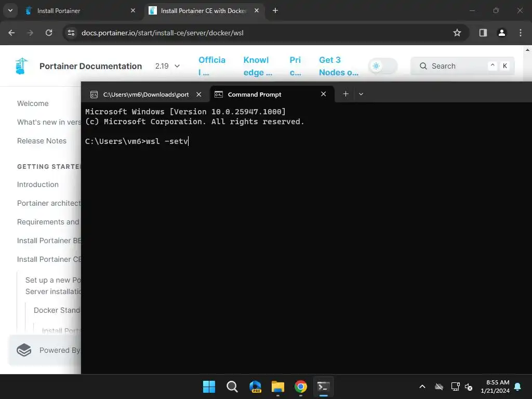Image resolution: width=532 pixels, height=399 pixels.
Task: Open File Explorer from taskbar
Action: [x=277, y=387]
